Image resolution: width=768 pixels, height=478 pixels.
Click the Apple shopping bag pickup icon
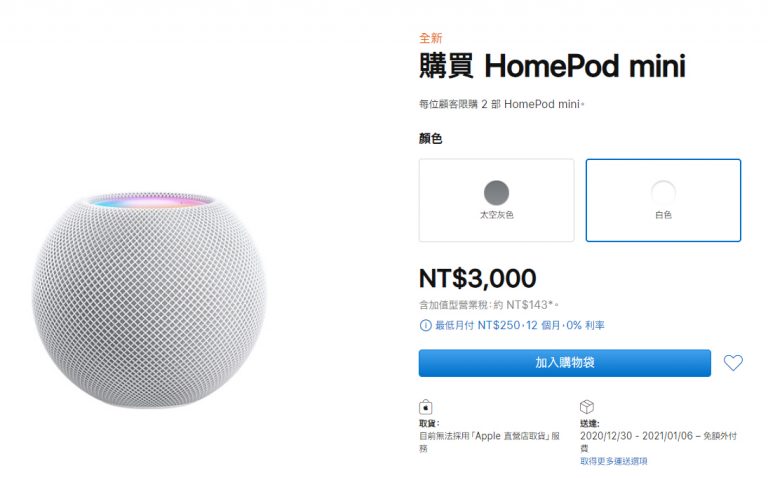(426, 407)
